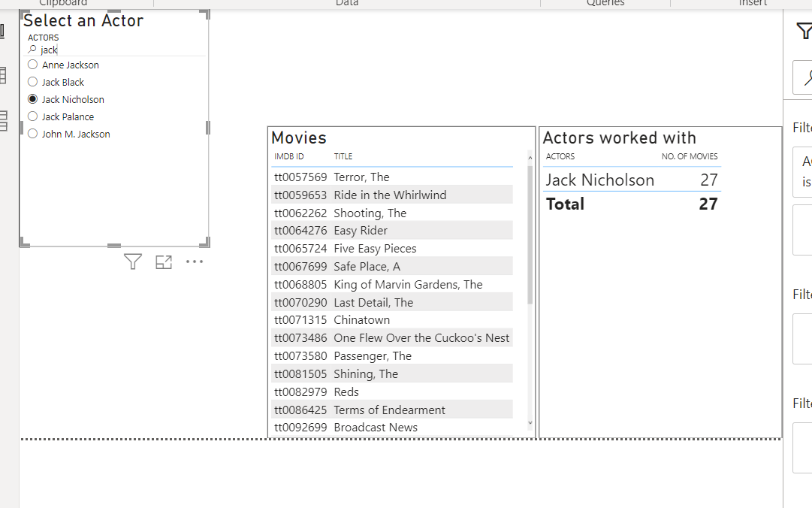Choose Anne Jackson in the actor slicer

point(32,65)
